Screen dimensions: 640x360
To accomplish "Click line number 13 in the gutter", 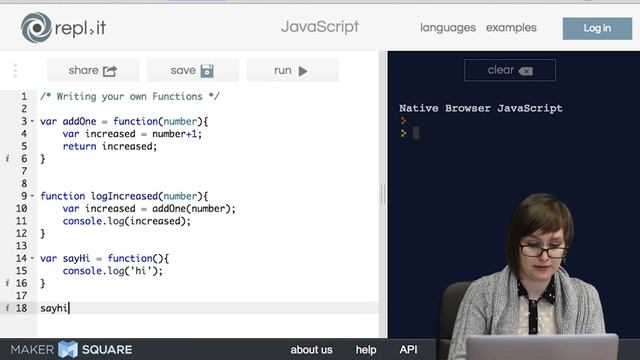I will pyautogui.click(x=21, y=246).
